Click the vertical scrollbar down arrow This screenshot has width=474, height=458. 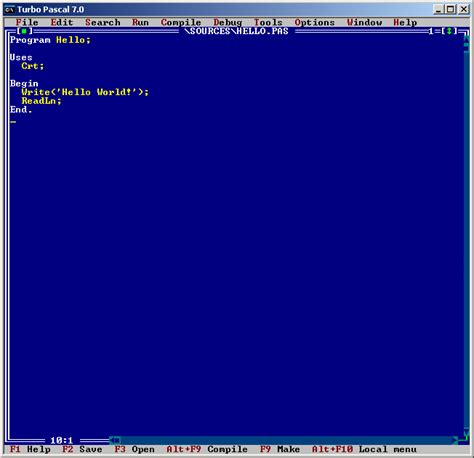(x=466, y=432)
